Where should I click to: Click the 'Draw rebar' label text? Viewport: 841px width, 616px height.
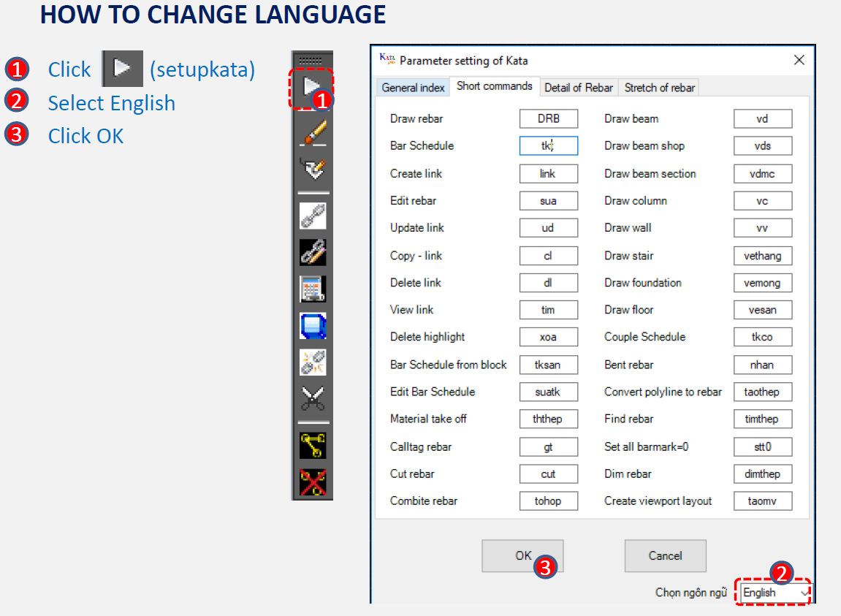click(416, 118)
